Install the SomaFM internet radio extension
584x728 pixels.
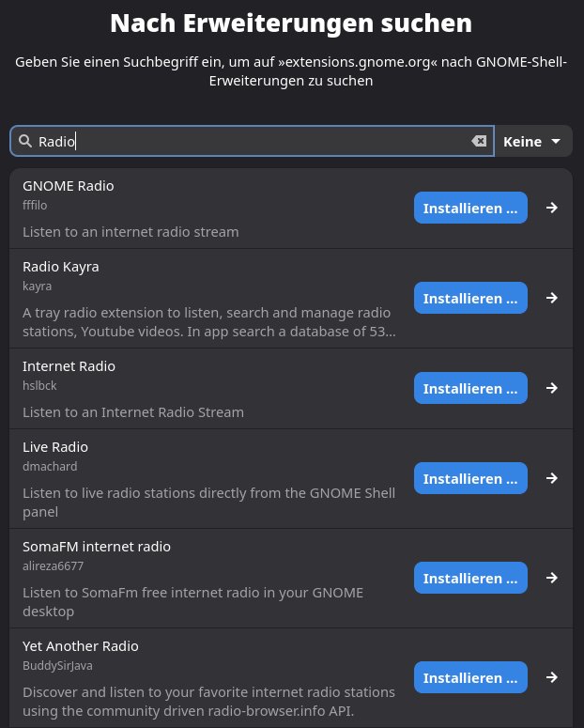click(x=470, y=578)
